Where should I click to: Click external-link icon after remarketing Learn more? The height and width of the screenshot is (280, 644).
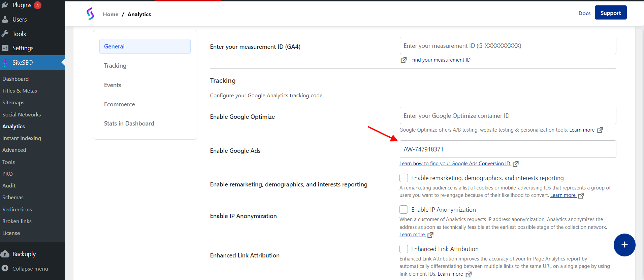coord(581,196)
